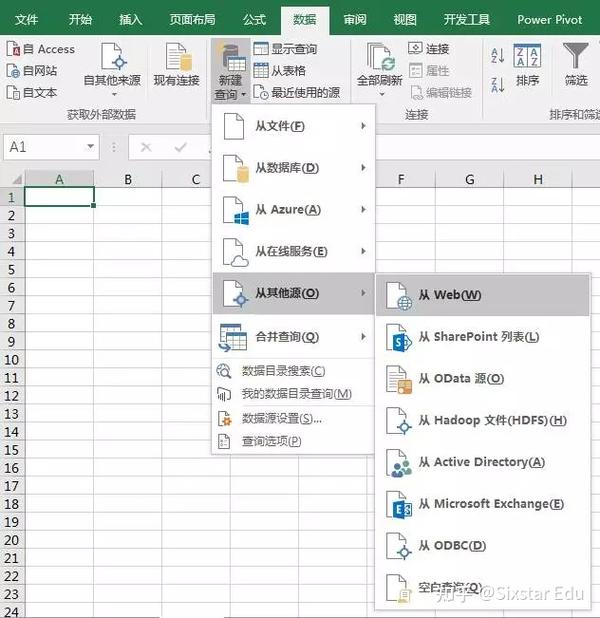
Task: Switch to the 公式 tab
Action: (254, 19)
